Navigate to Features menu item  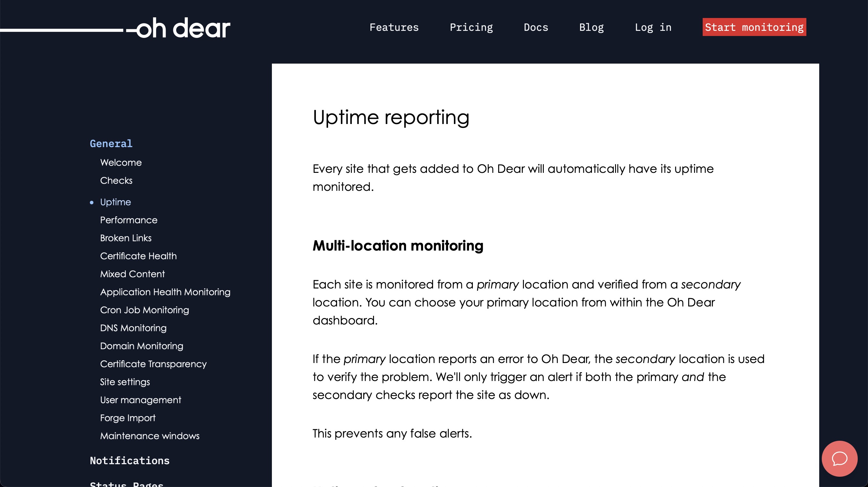point(394,27)
